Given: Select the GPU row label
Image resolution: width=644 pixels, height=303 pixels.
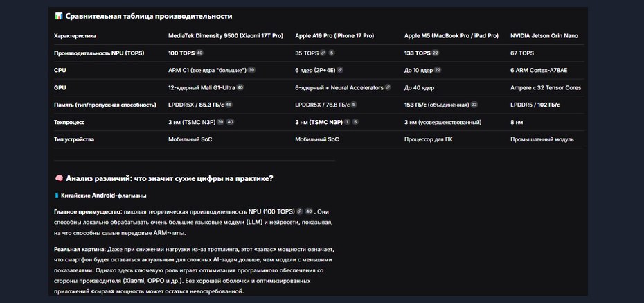Looking at the screenshot, I should coord(60,87).
